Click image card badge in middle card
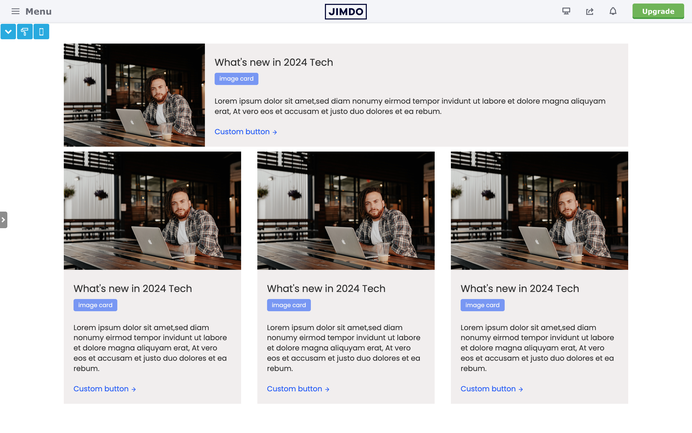The height and width of the screenshot is (433, 692). [289, 305]
